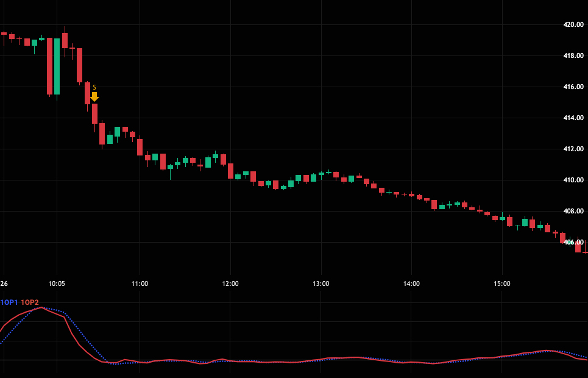588x378 pixels.
Task: Click the 406.00 price axis label
Action: coord(573,243)
